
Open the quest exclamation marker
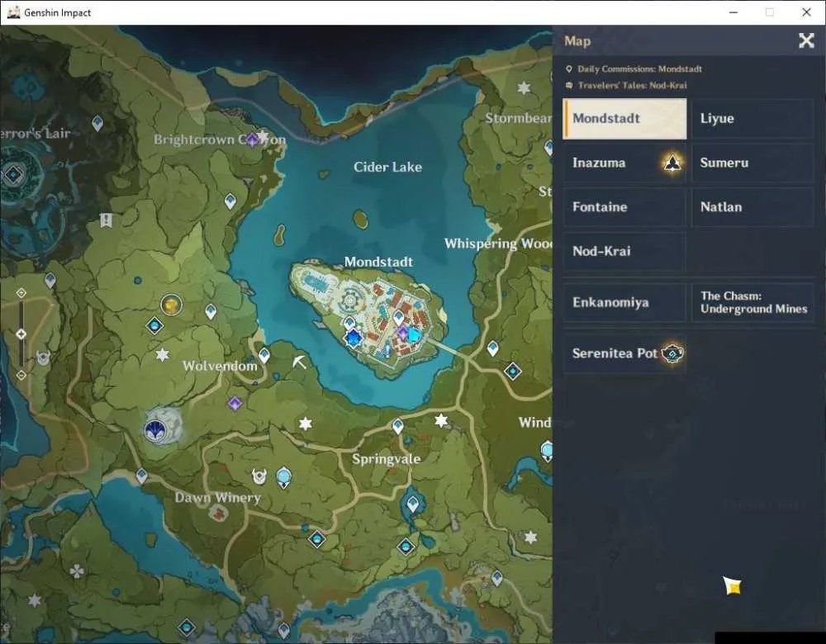107,220
